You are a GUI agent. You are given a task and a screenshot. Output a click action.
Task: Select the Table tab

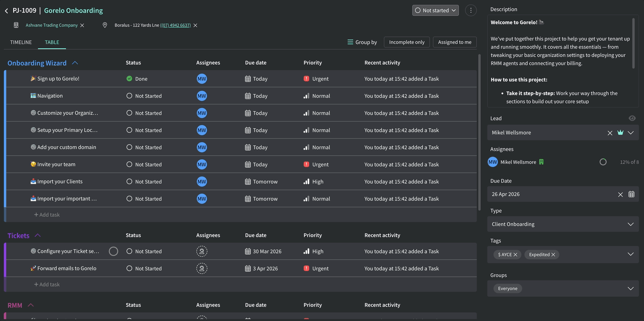pyautogui.click(x=52, y=42)
